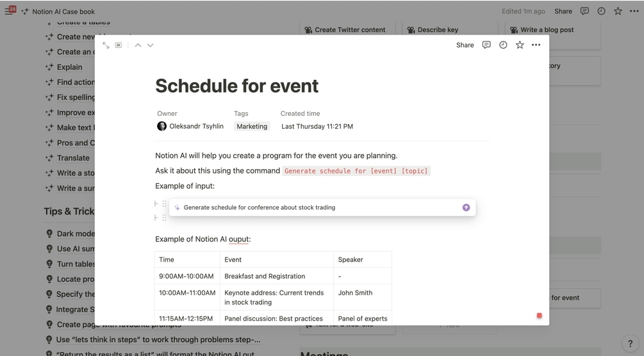The width and height of the screenshot is (644, 356).
Task: Click the AI prompt input field
Action: [x=322, y=207]
